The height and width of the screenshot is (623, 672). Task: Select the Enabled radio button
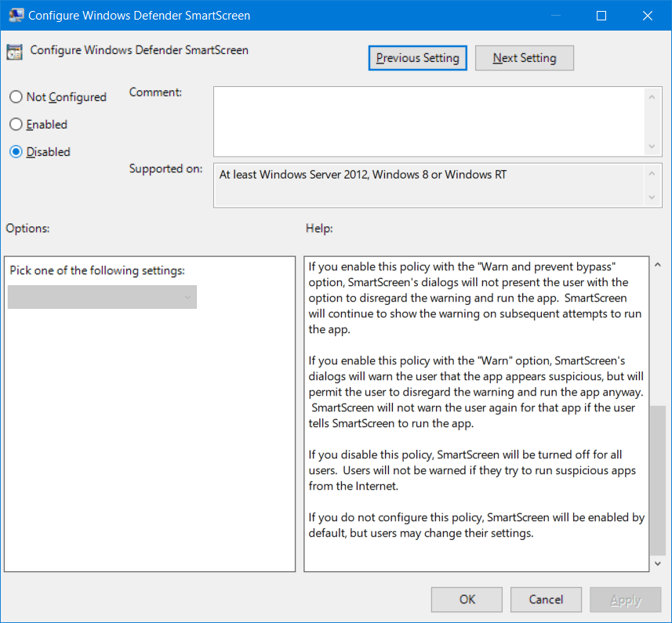[x=16, y=124]
